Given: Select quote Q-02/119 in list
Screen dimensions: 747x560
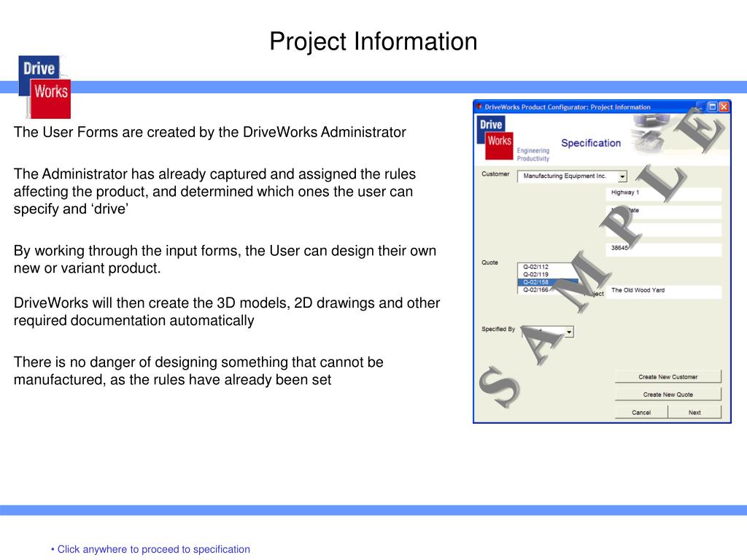Looking at the screenshot, I should (535, 274).
